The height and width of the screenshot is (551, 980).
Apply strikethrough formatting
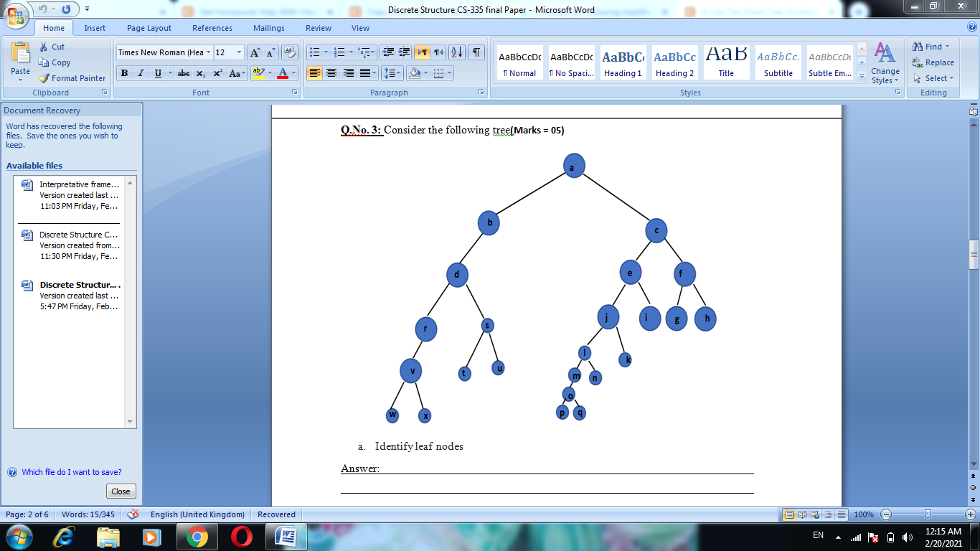(x=183, y=73)
